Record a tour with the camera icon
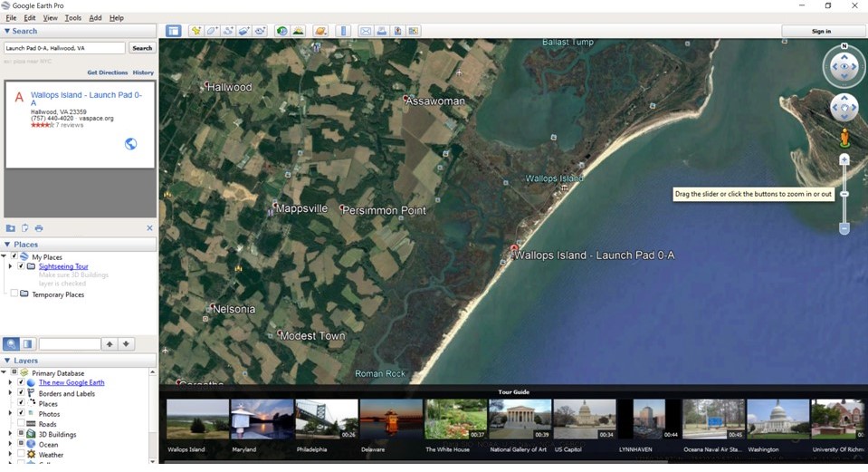Viewport: 868px width, 472px height. pyautogui.click(x=260, y=31)
